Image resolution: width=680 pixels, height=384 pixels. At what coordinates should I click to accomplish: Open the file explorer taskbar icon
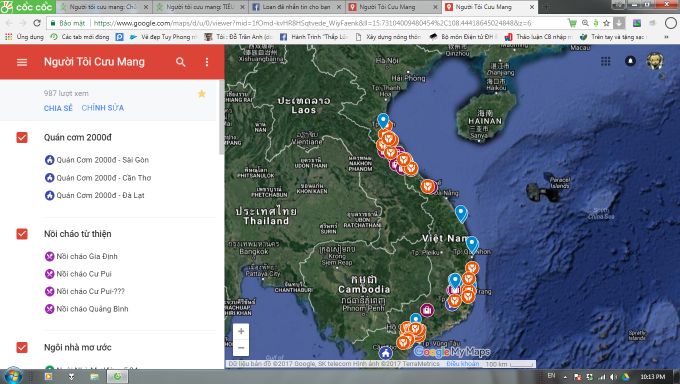tap(94, 376)
